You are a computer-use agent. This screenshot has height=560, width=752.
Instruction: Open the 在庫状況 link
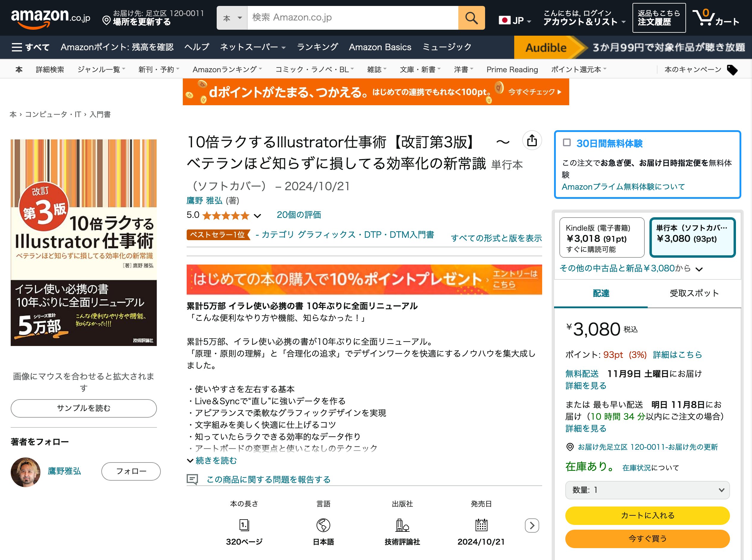(636, 468)
